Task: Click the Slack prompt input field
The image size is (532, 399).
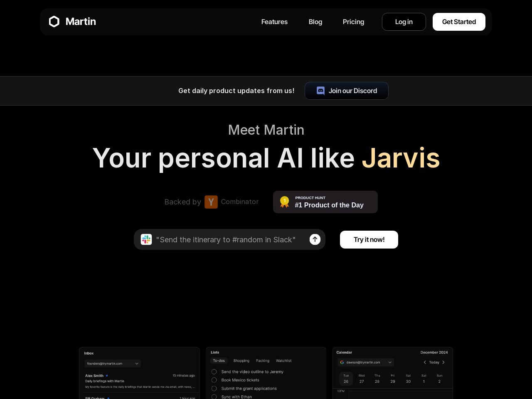Action: coord(229,239)
